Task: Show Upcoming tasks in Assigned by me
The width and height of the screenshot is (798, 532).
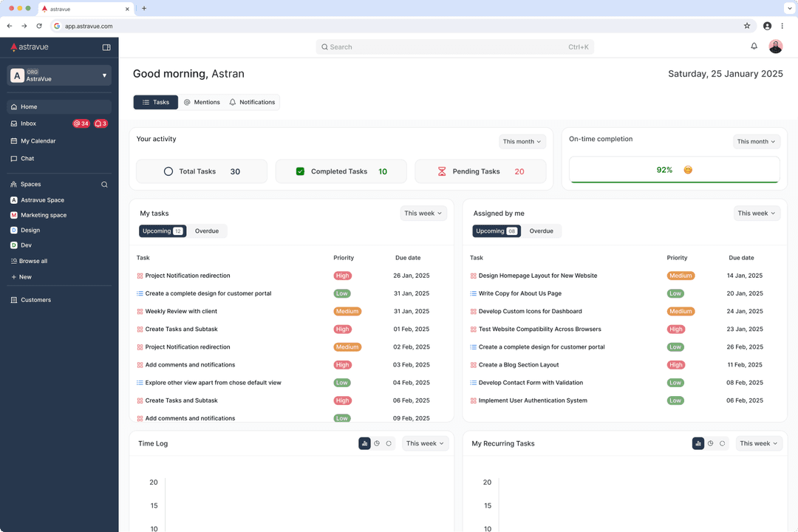Action: pos(497,231)
